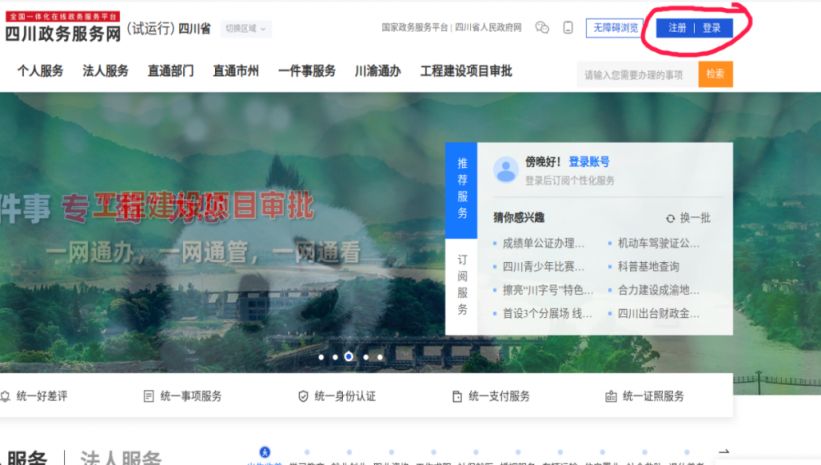821x465 pixels.
Task: Select the second carousel dot
Action: pos(335,357)
